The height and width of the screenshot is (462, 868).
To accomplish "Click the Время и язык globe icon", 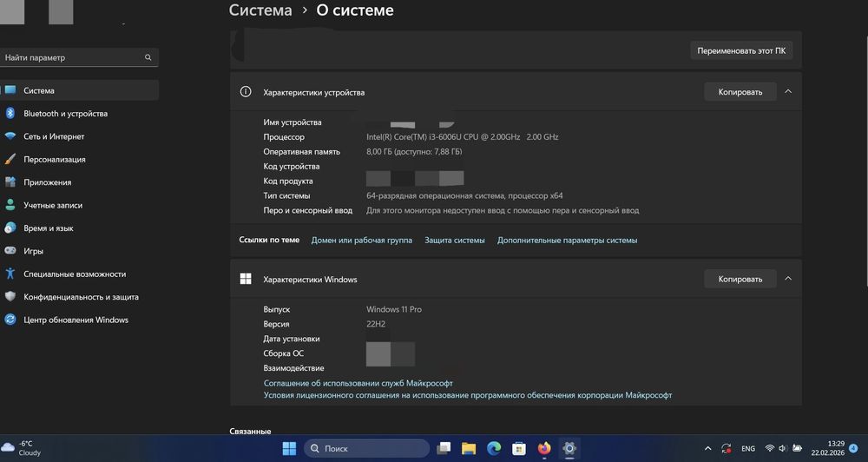I will (10, 228).
